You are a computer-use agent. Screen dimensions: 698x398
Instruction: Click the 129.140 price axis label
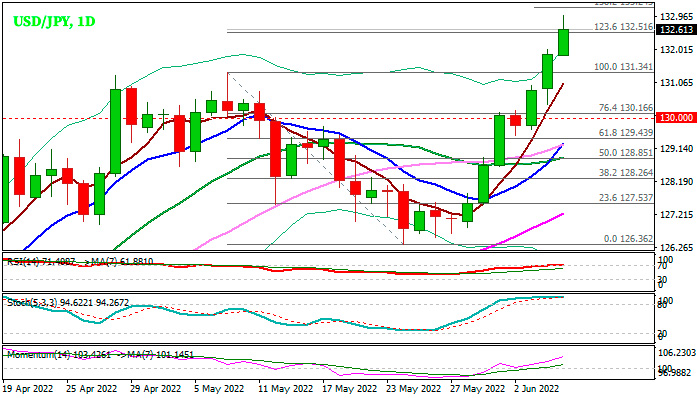coord(677,149)
